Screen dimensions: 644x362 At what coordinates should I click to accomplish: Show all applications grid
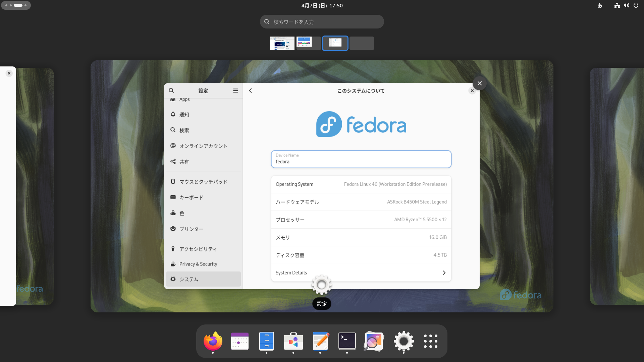tap(430, 341)
